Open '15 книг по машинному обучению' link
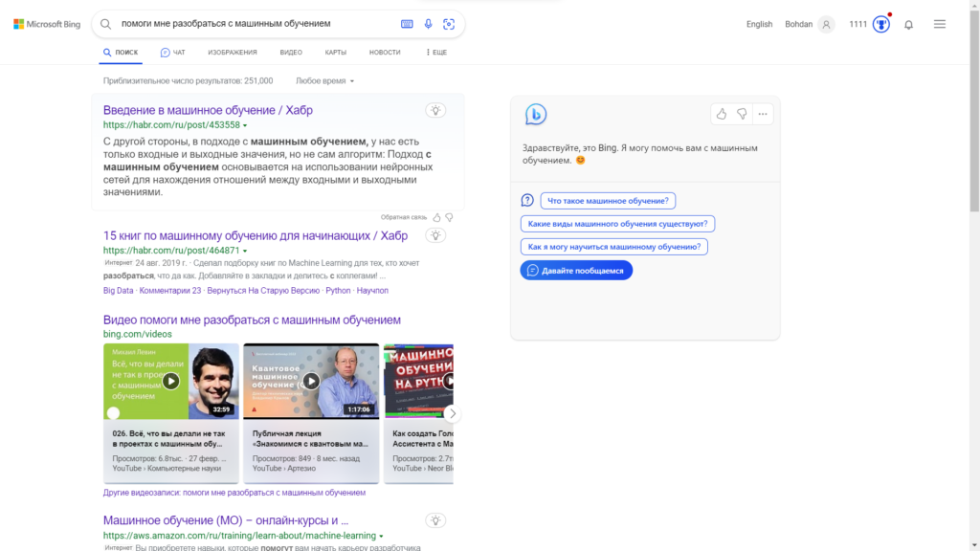 coord(255,235)
